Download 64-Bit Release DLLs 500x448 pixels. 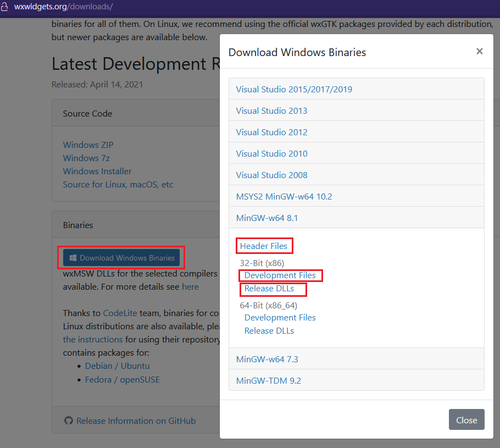[x=269, y=331]
